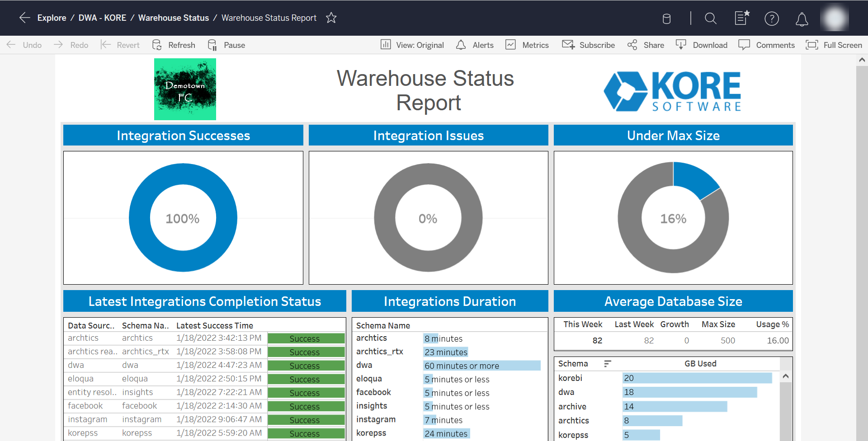Click the Full Screen label
The width and height of the screenshot is (868, 441).
[x=843, y=45]
